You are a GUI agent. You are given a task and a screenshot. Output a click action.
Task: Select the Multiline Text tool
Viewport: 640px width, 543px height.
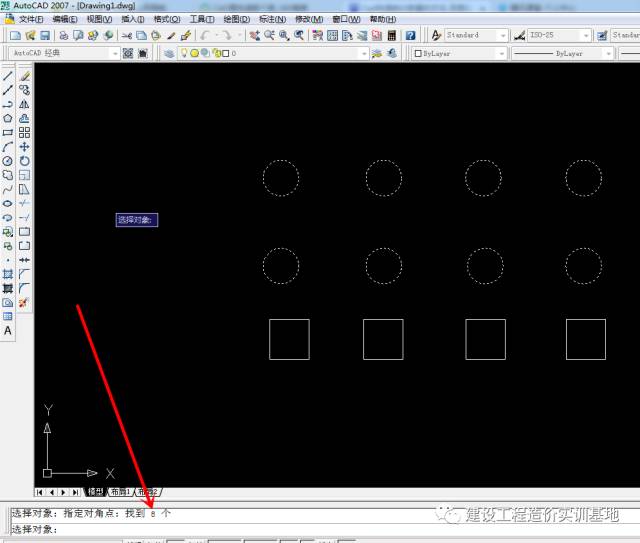tap(8, 331)
